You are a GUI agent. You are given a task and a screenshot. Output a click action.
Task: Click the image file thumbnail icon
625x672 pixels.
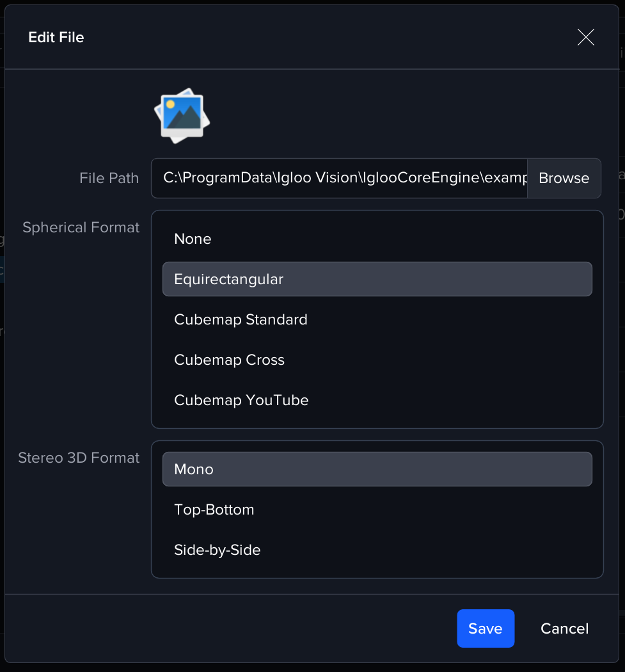[x=182, y=116]
